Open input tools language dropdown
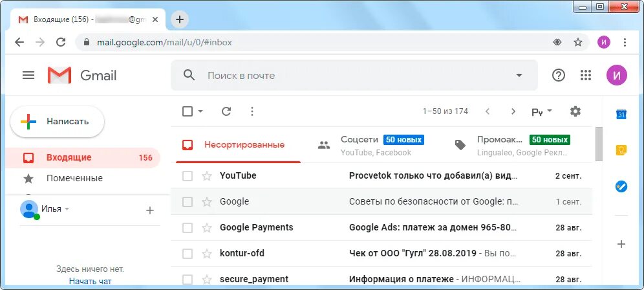 [x=542, y=111]
